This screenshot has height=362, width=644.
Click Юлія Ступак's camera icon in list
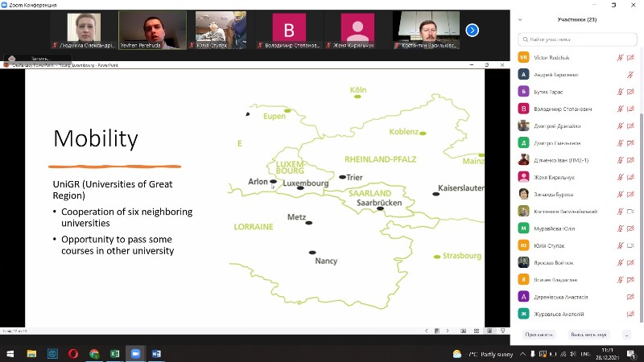pos(630,245)
